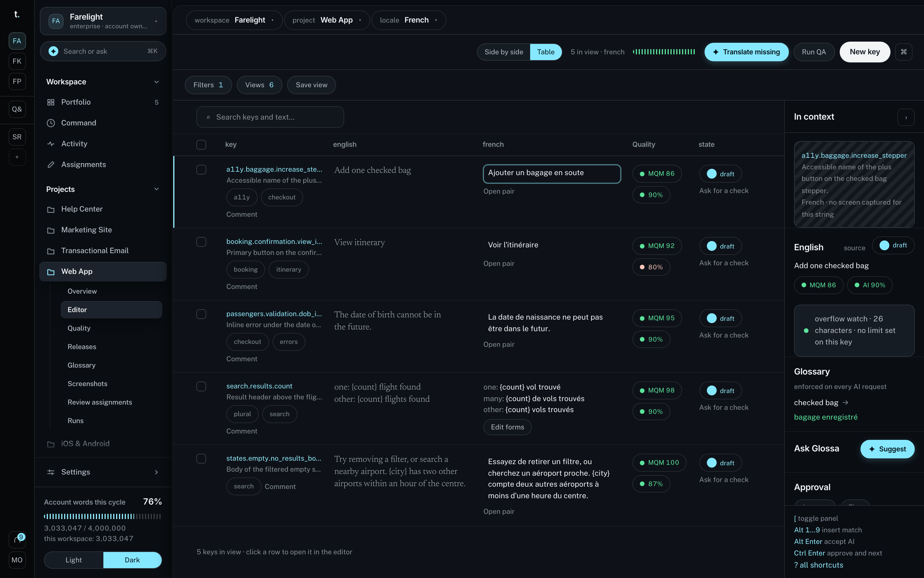Open the project Web App dropdown
The image size is (924, 578).
click(327, 20)
